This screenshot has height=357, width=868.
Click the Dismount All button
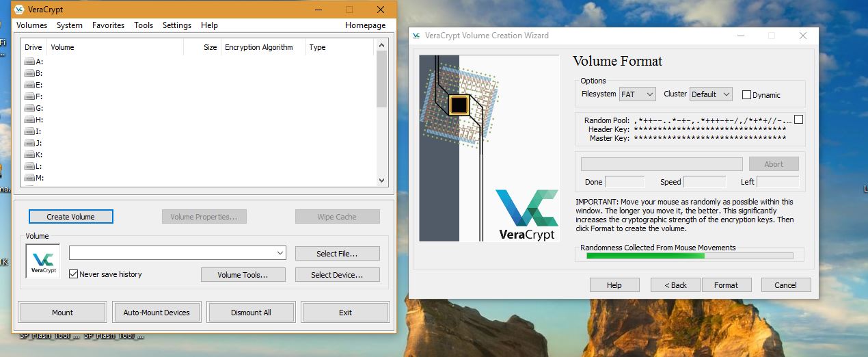(x=251, y=313)
